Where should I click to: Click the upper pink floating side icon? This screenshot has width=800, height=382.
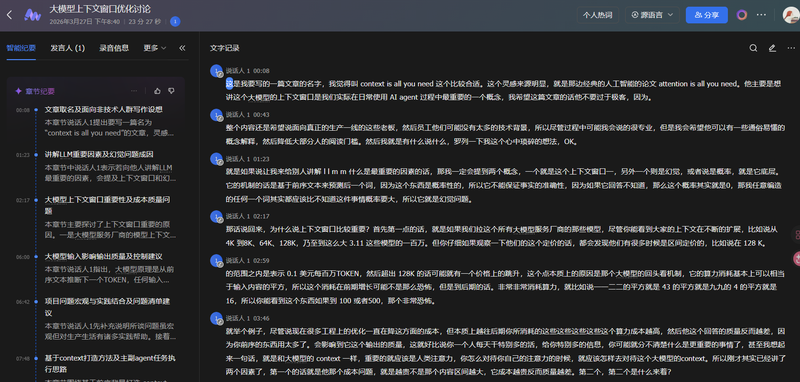pos(796,235)
